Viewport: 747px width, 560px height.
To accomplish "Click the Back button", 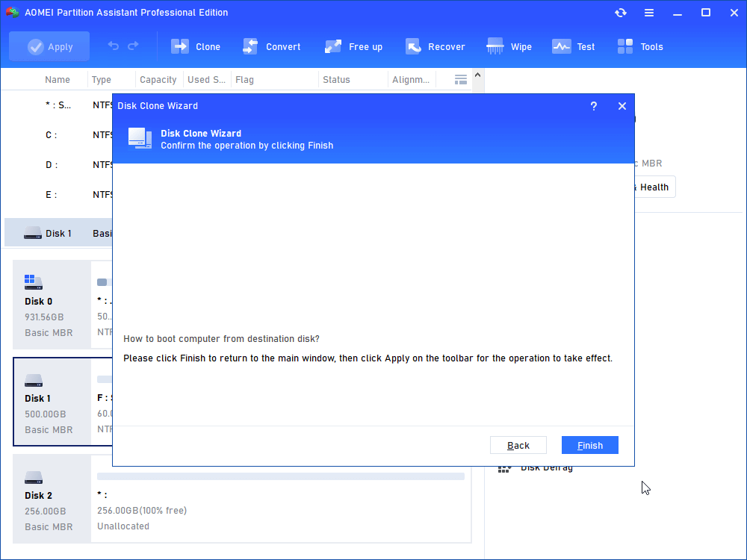I will (x=518, y=445).
